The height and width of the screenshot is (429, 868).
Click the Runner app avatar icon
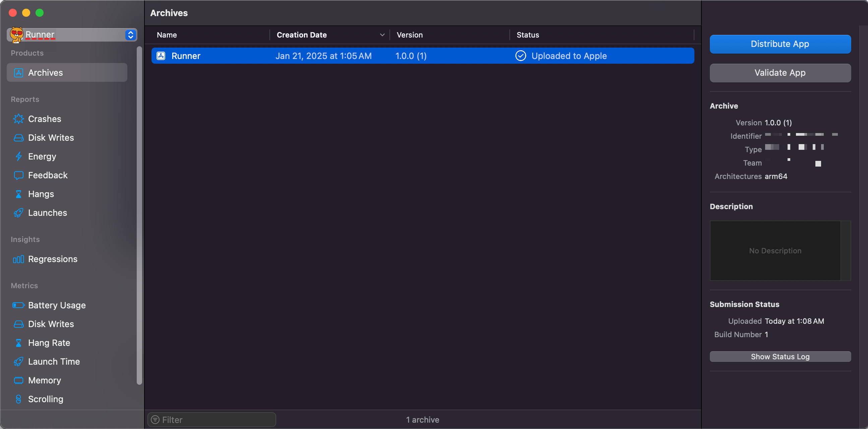click(16, 35)
